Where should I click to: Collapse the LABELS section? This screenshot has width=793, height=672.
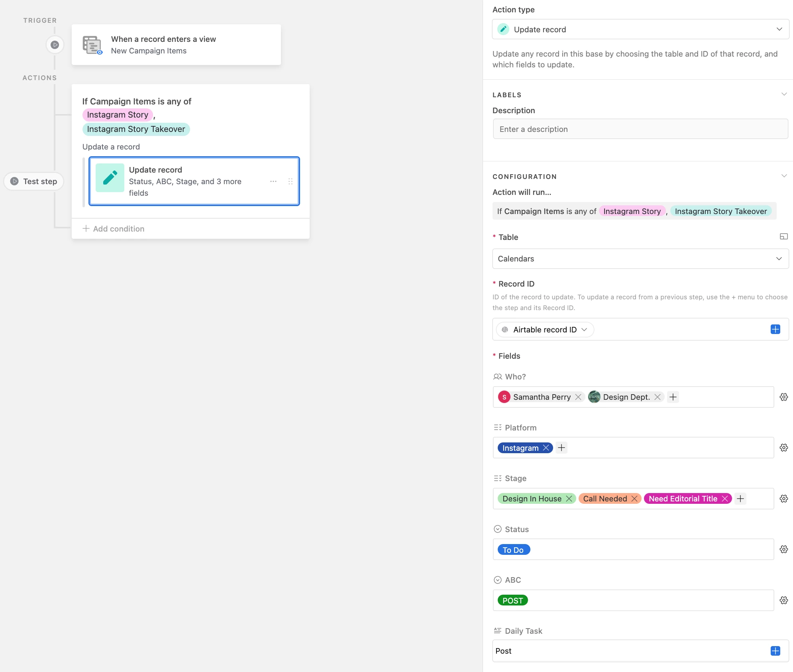[x=783, y=94]
